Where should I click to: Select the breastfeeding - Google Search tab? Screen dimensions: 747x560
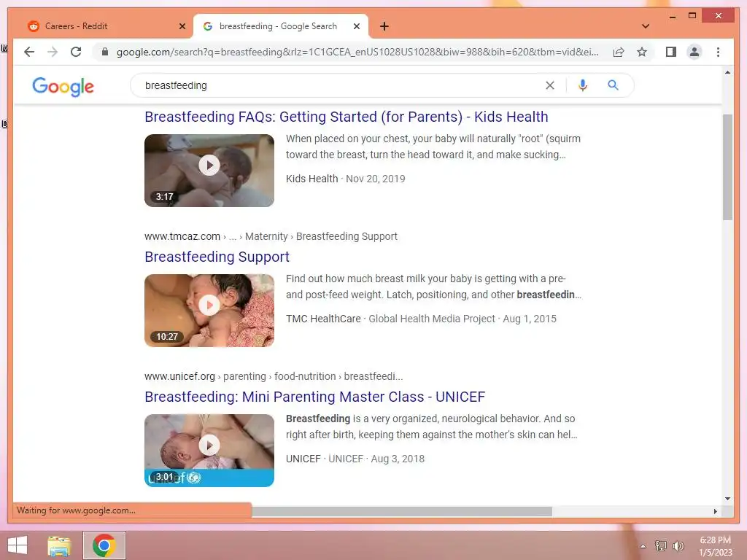coord(281,26)
